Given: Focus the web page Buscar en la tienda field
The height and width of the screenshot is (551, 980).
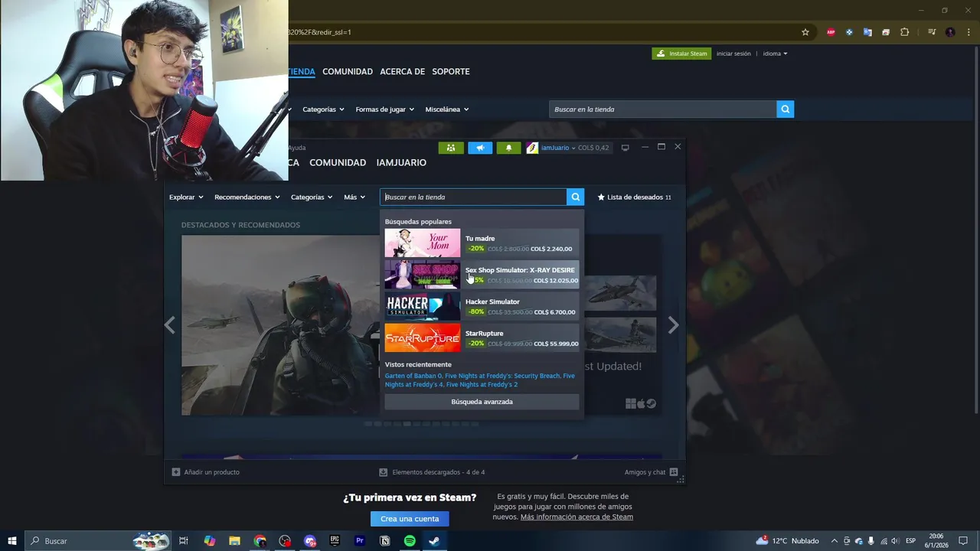Looking at the screenshot, I should pos(662,109).
